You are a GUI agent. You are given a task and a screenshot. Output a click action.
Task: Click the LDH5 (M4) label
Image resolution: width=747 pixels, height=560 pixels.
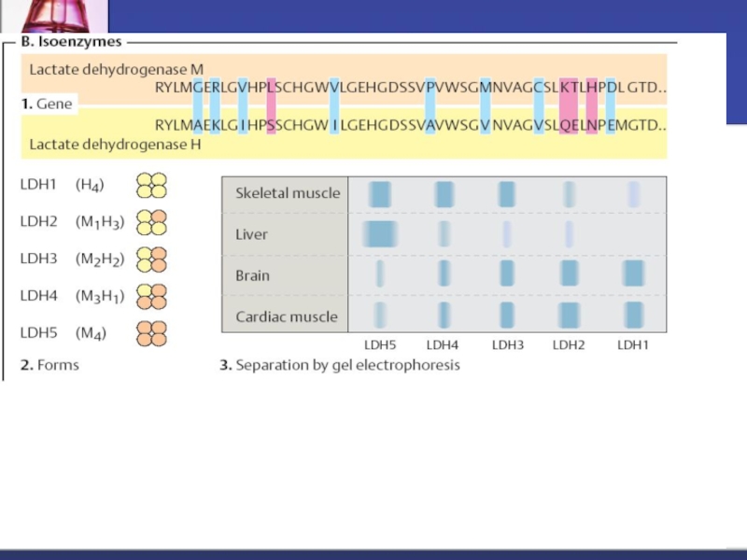tap(63, 333)
